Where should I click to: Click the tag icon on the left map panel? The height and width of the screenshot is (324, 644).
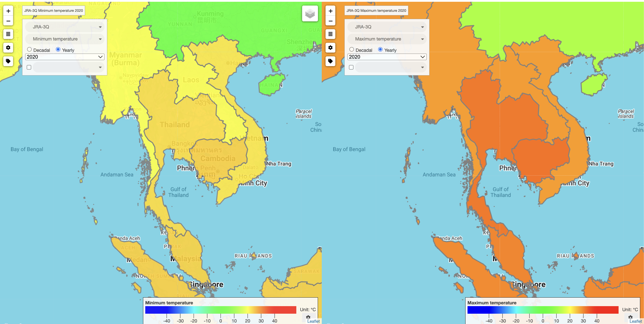tap(8, 61)
